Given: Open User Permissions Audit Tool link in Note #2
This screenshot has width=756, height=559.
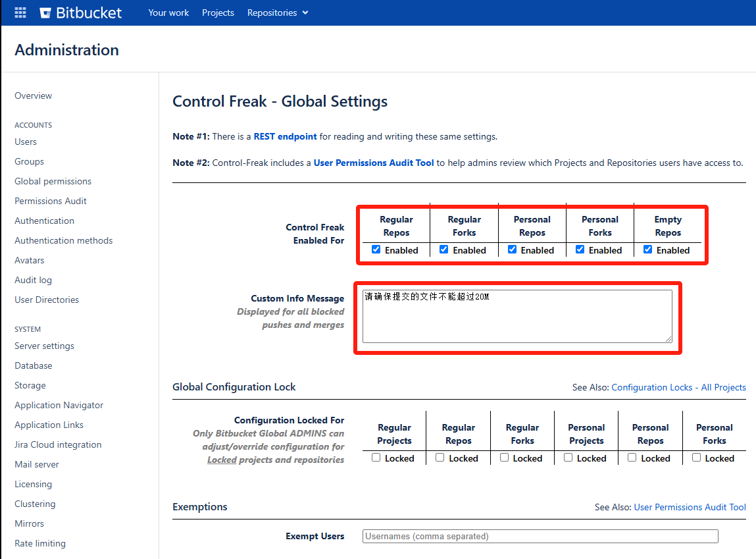Looking at the screenshot, I should (x=374, y=163).
